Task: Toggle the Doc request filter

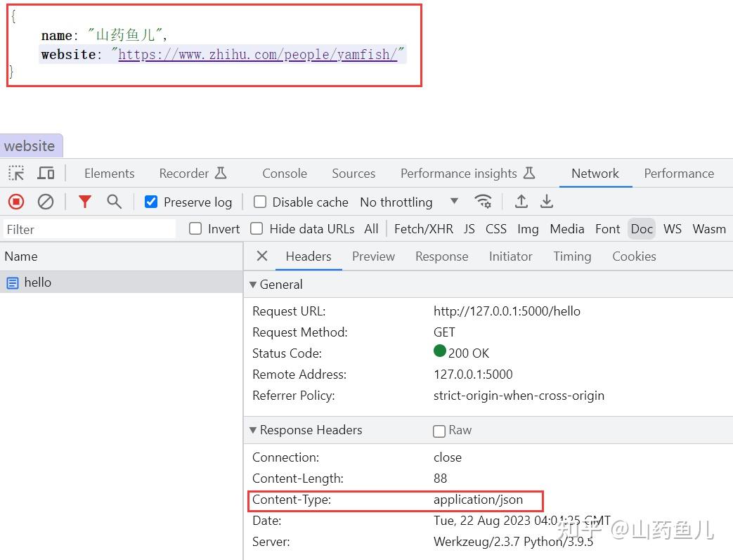Action: [642, 229]
